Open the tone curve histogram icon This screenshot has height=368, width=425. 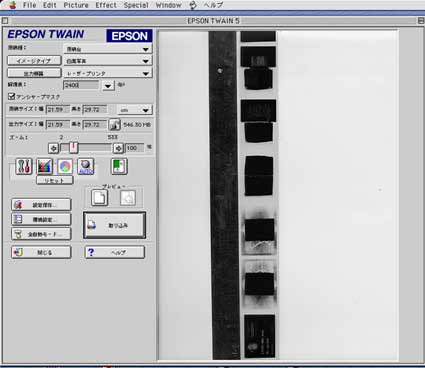[45, 166]
